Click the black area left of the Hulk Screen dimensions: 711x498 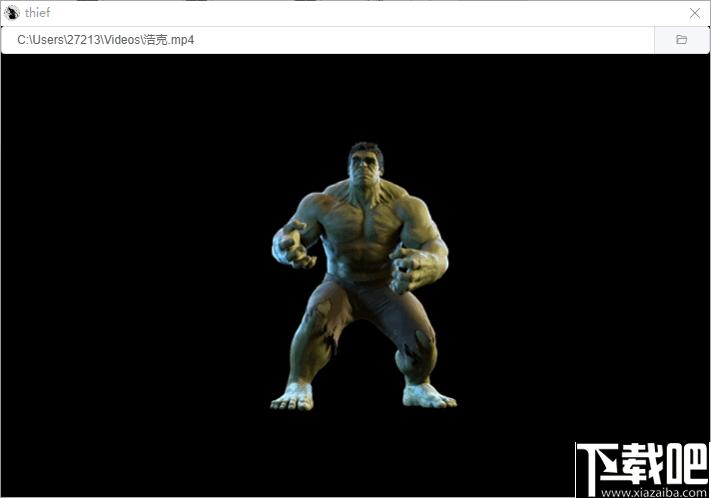click(136, 272)
